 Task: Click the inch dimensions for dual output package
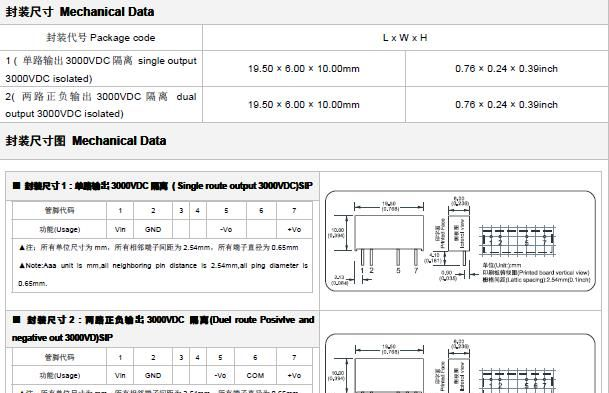pyautogui.click(x=506, y=105)
